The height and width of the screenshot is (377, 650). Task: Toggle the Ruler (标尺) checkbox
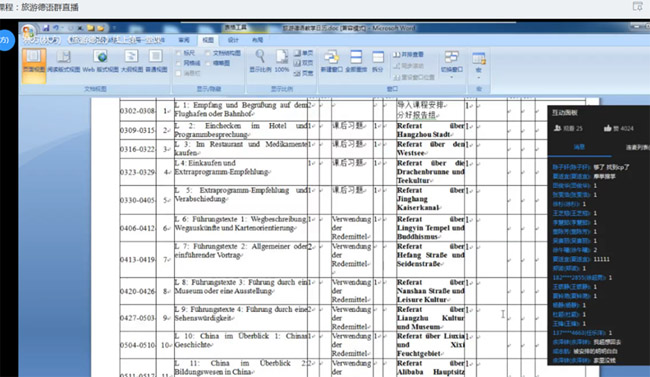click(185, 53)
